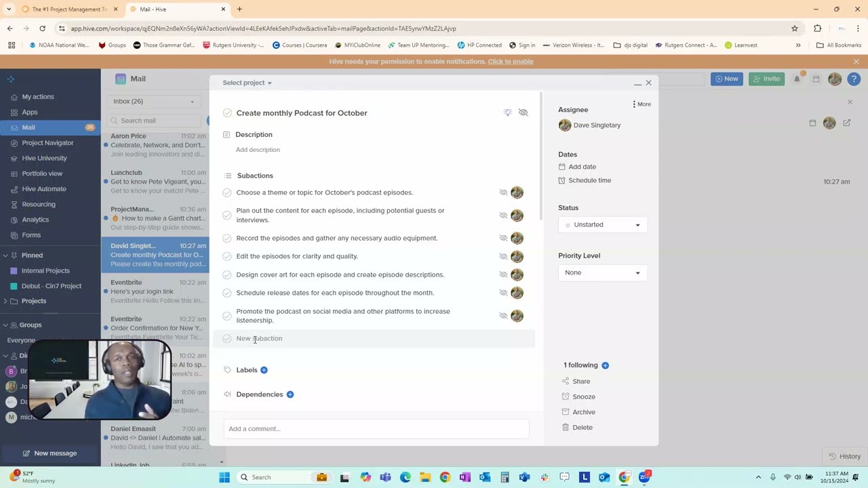Open Debut - Cin7 Project pinned item
868x488 pixels.
coord(50,286)
